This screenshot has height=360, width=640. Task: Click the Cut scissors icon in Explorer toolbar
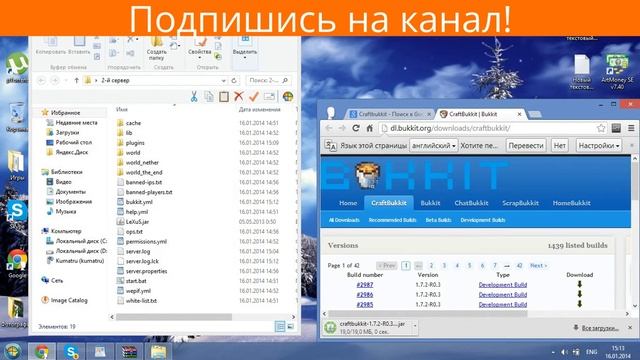194,97
